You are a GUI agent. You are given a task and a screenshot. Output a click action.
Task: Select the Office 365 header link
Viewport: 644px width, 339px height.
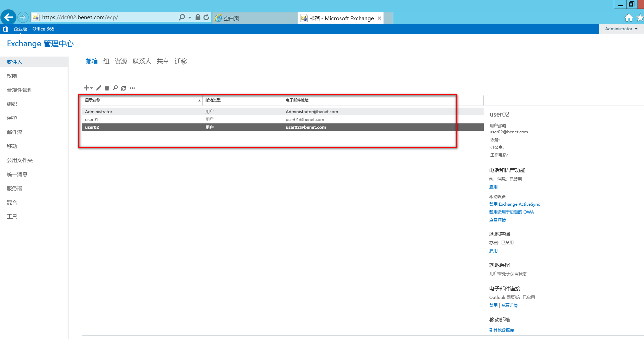(43, 29)
